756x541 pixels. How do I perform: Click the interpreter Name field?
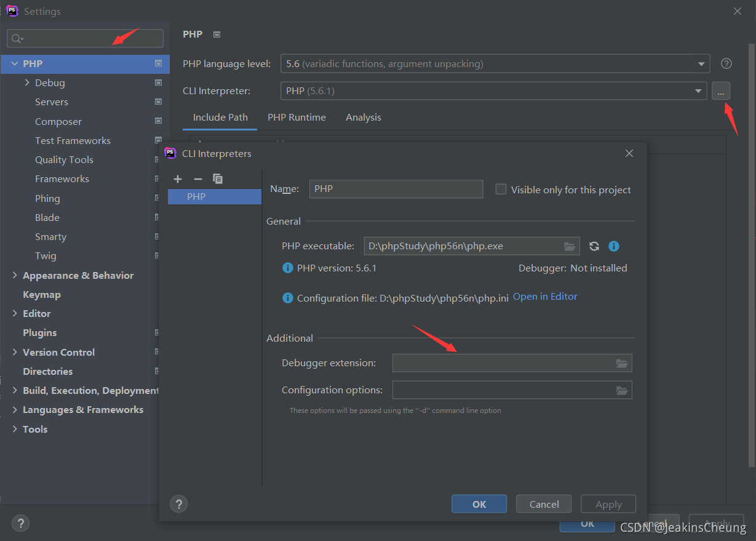click(396, 189)
